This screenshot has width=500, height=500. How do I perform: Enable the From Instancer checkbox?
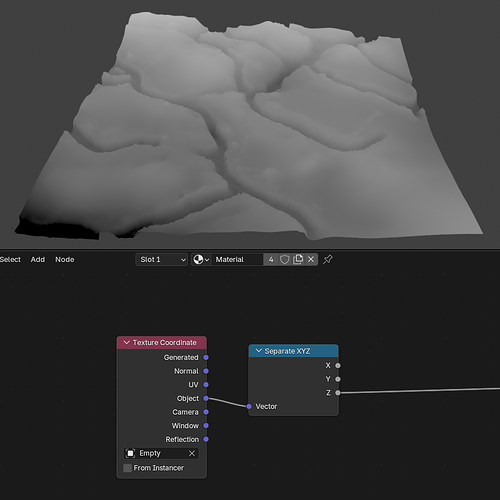point(127,468)
